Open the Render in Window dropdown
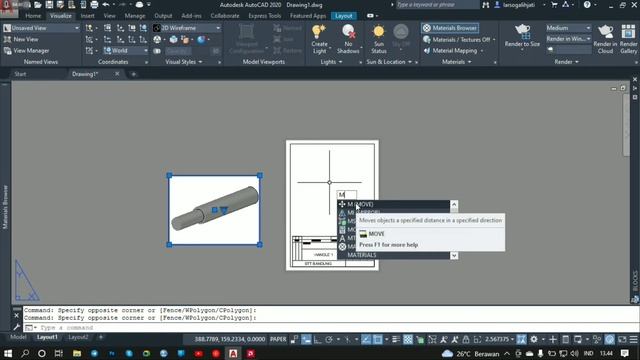 [x=569, y=39]
